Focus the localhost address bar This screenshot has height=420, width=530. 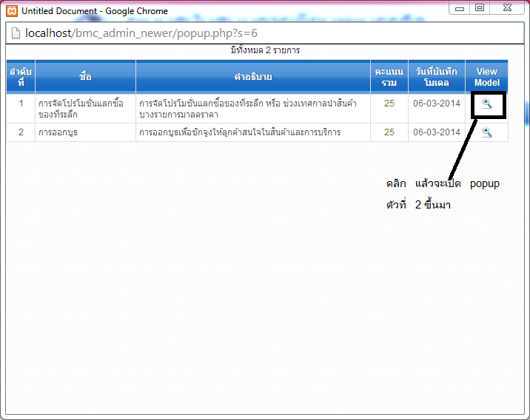click(265, 33)
